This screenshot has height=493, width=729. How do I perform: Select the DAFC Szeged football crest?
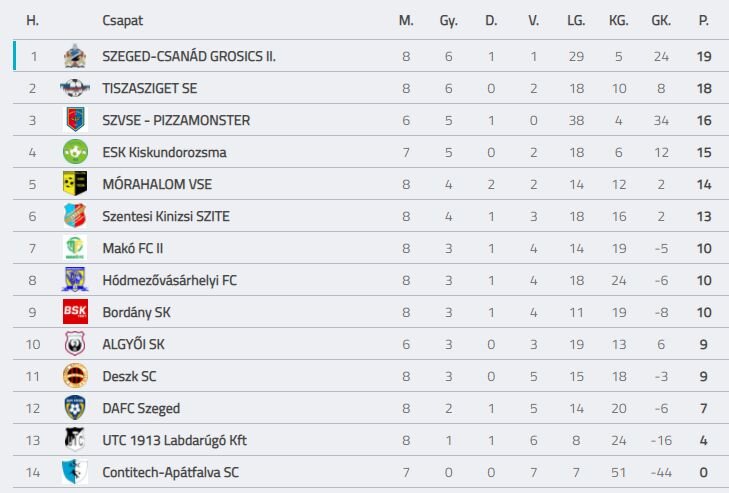point(75,408)
